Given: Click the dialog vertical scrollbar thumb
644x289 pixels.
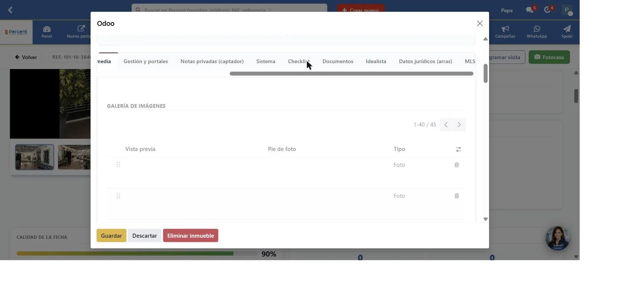Looking at the screenshot, I should [x=485, y=73].
